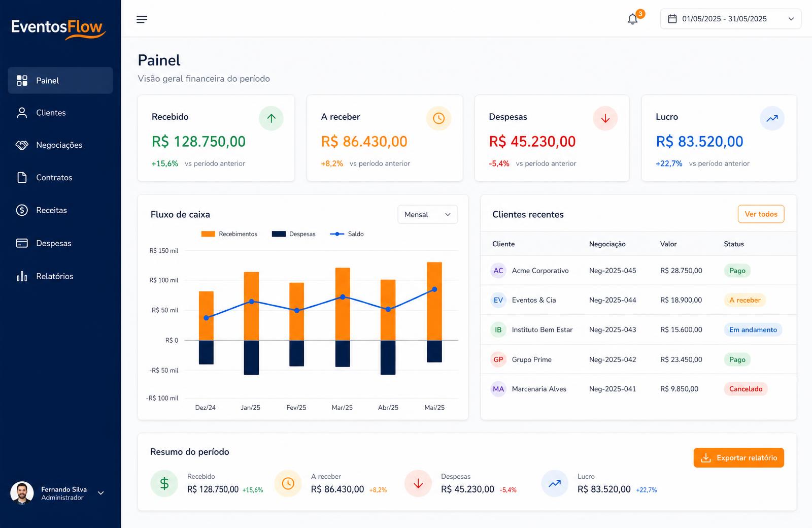Click the clock icon in Resumo do período

coord(288,483)
